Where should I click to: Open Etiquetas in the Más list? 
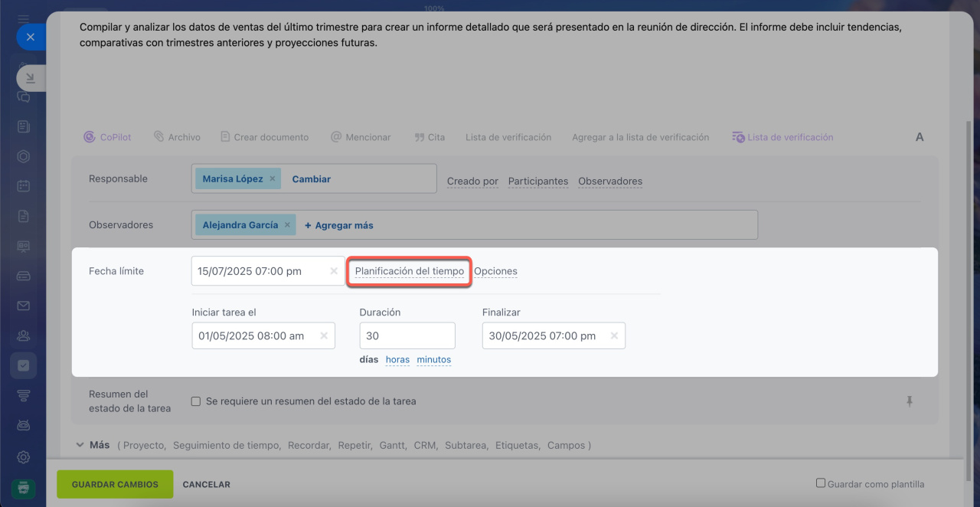point(518,445)
